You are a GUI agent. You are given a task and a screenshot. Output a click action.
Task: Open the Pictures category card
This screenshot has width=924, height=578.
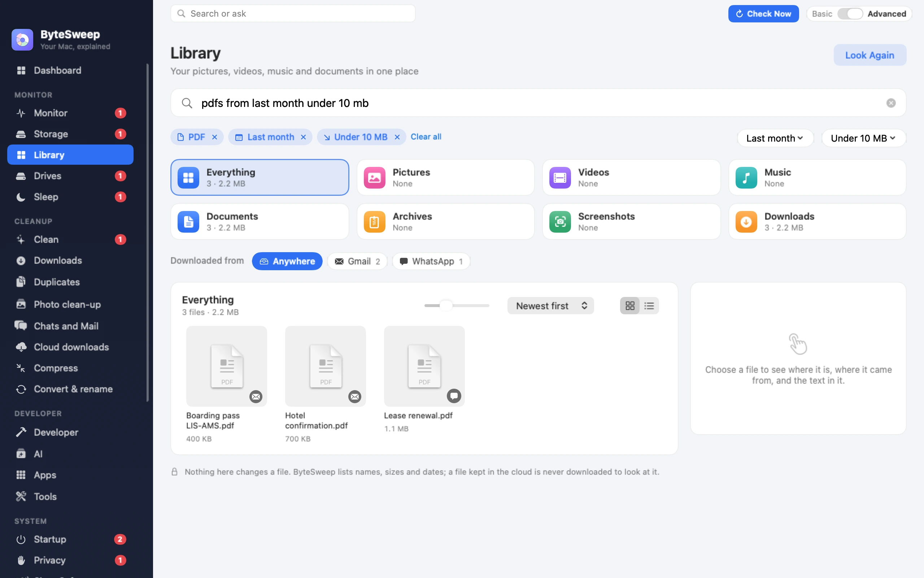[446, 177]
